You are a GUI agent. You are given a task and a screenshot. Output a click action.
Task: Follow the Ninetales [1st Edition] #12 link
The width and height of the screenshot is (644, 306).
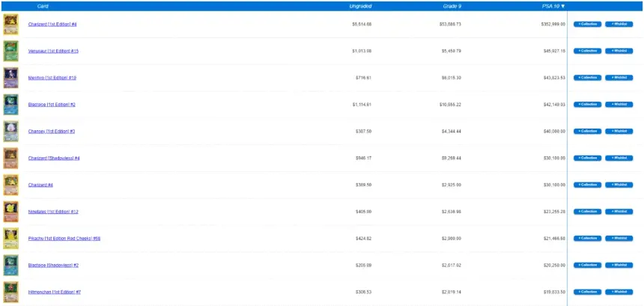point(53,212)
